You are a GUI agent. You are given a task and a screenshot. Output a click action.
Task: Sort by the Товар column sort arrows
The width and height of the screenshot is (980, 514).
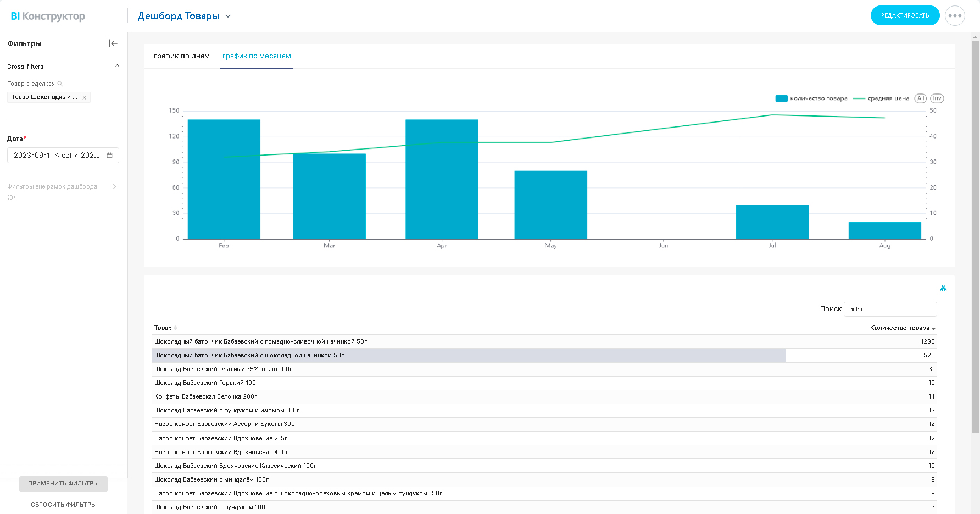pyautogui.click(x=176, y=328)
